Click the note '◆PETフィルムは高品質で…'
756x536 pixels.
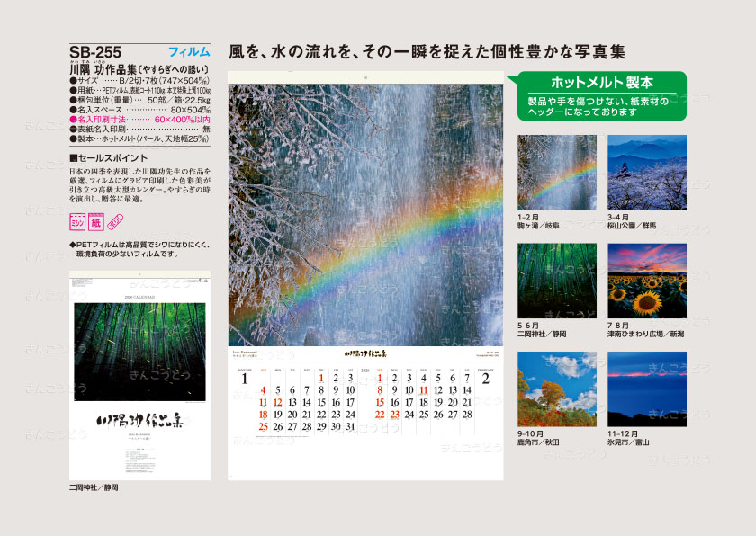(x=139, y=249)
